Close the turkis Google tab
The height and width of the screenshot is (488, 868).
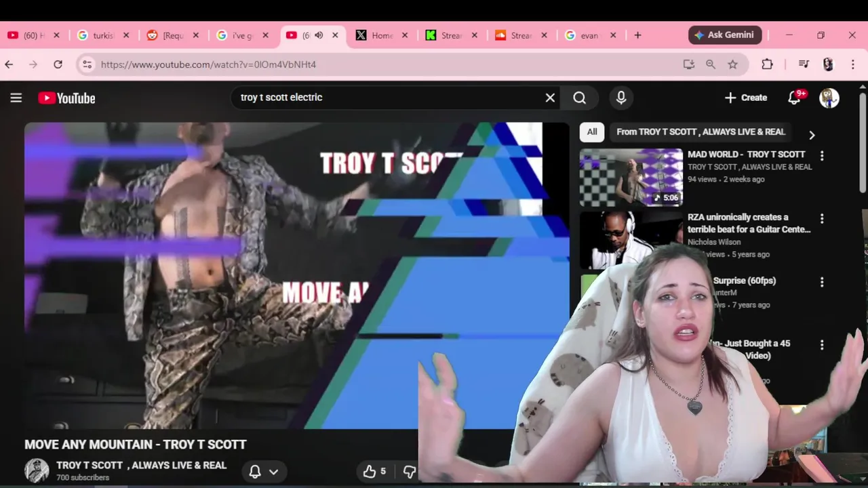point(126,35)
